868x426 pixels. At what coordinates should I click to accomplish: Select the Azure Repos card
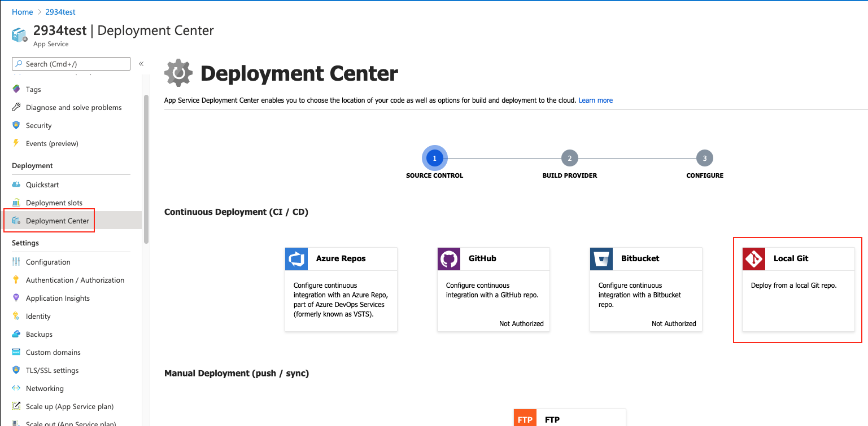pyautogui.click(x=341, y=289)
